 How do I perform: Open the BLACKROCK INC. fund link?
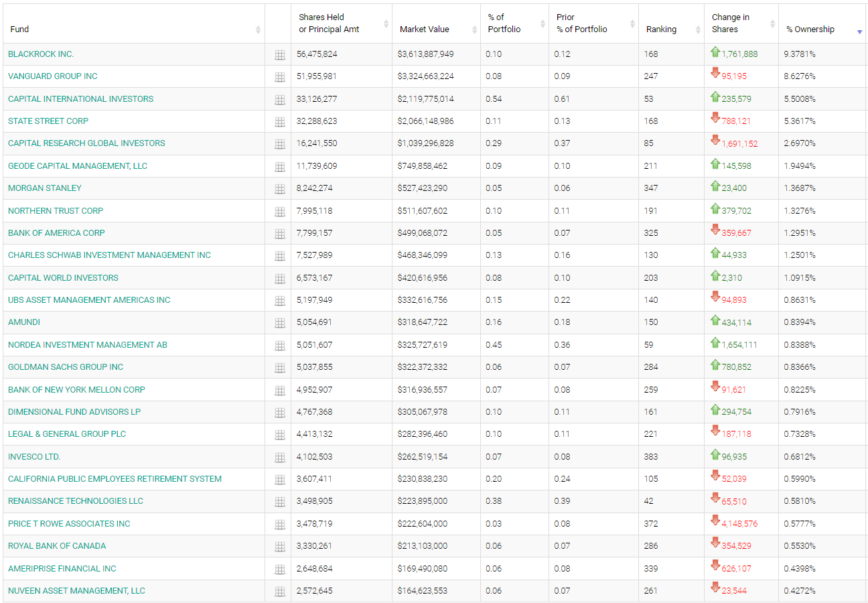[x=41, y=54]
